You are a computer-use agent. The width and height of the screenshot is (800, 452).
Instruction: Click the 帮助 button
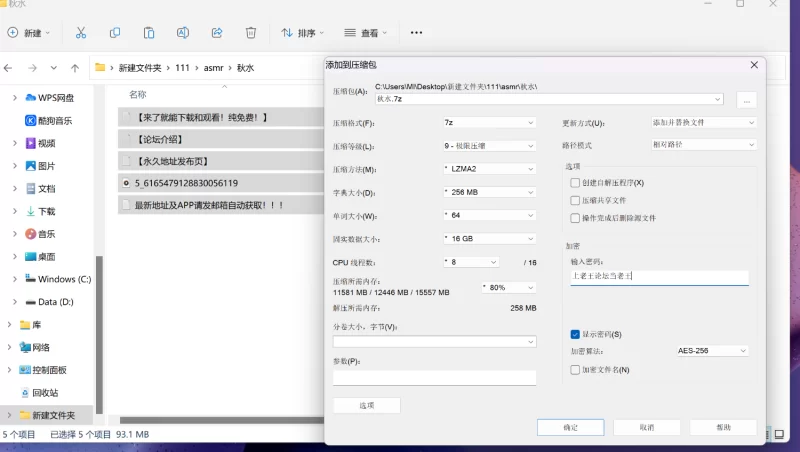click(723, 428)
